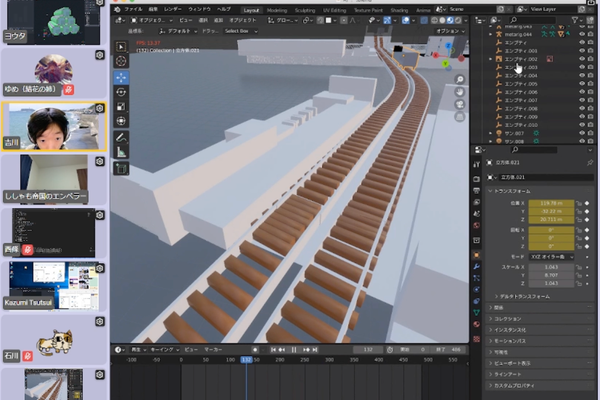
Task: Toggle camera view icon in viewport
Action: (460, 104)
